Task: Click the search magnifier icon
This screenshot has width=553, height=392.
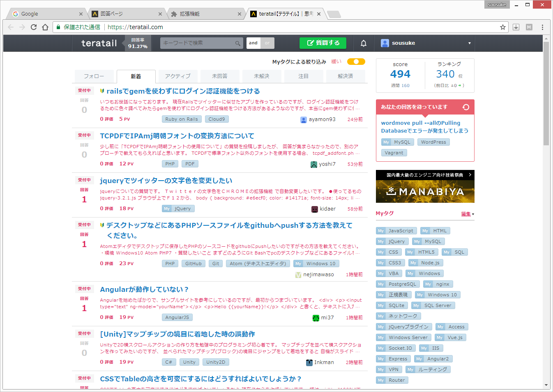Action: point(238,43)
